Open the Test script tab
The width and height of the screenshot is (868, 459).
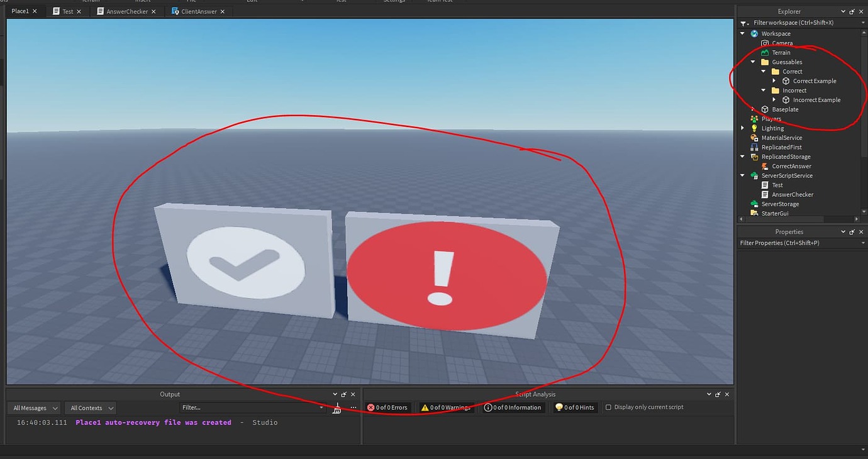click(x=67, y=11)
